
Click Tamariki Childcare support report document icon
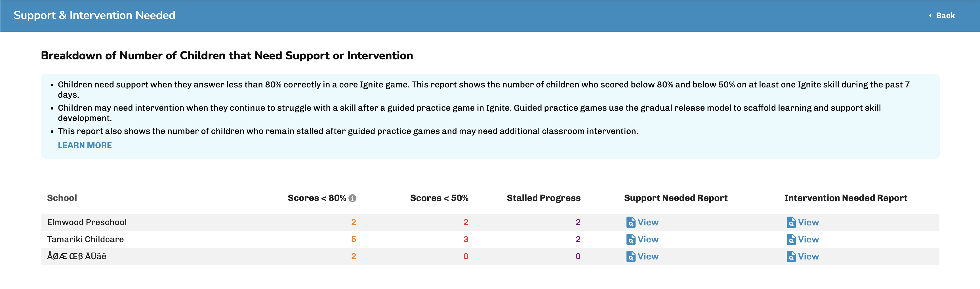pyautogui.click(x=631, y=240)
